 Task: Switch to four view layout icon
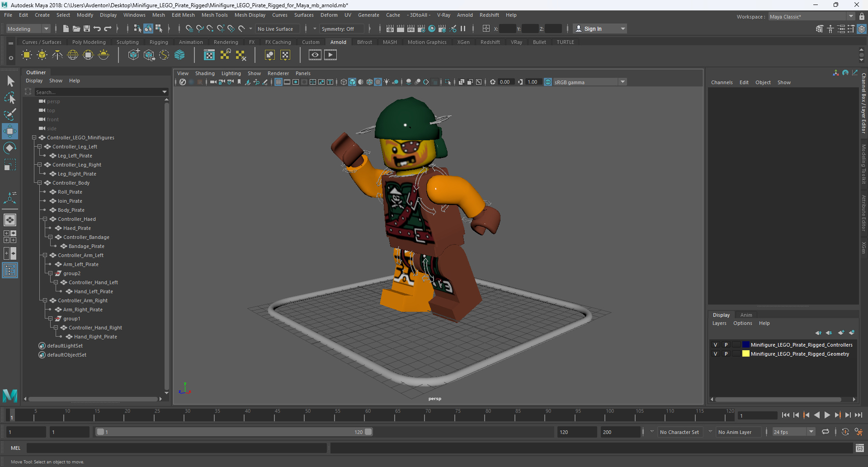(10, 237)
